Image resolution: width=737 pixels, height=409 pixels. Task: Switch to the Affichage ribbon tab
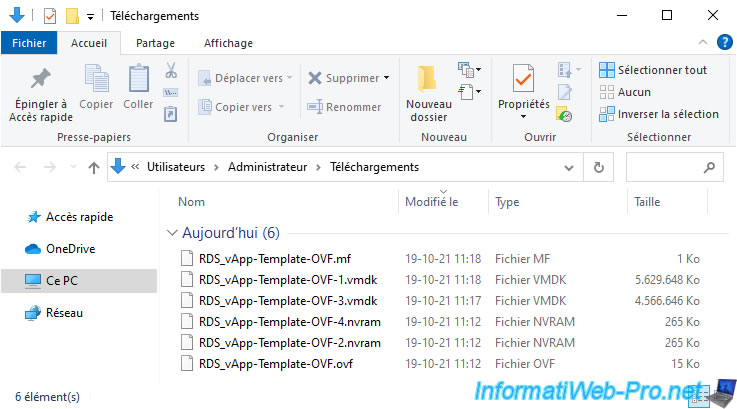[228, 43]
